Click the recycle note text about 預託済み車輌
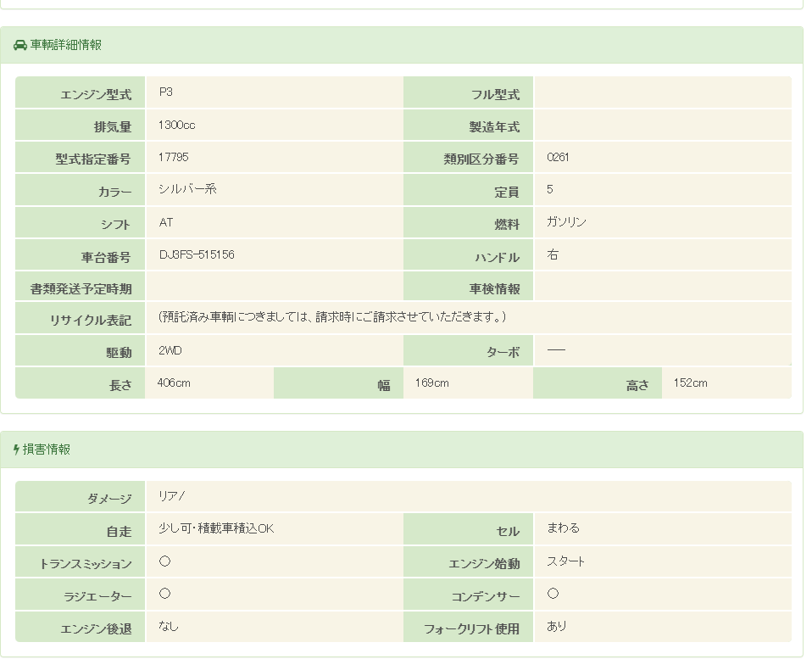 [332, 317]
